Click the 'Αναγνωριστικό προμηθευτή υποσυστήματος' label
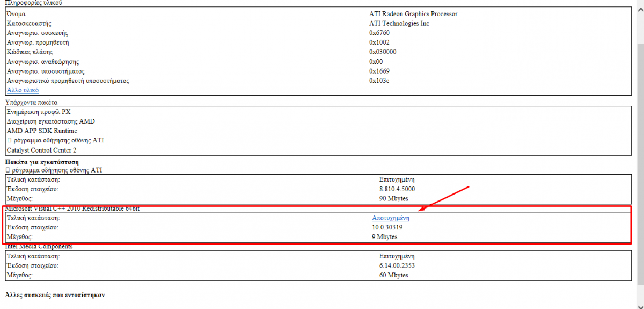 click(68, 81)
